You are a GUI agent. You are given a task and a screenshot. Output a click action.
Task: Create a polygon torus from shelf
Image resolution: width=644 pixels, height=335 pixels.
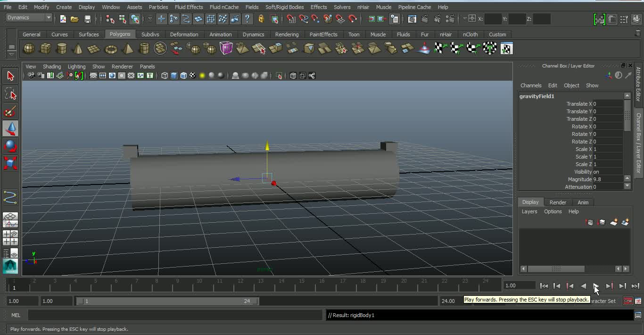tap(111, 48)
